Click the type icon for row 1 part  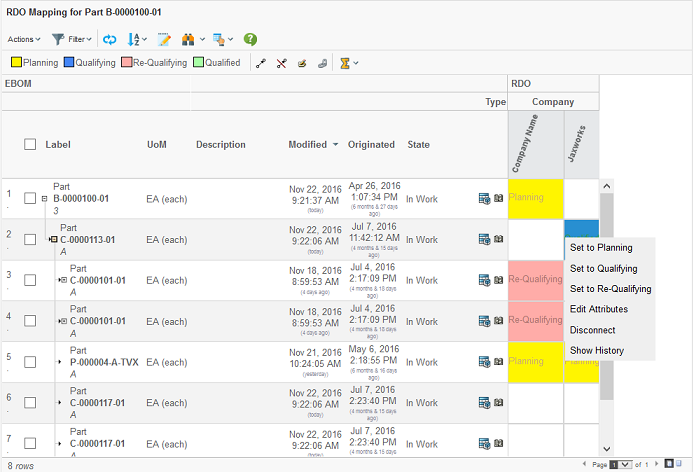pyautogui.click(x=484, y=198)
